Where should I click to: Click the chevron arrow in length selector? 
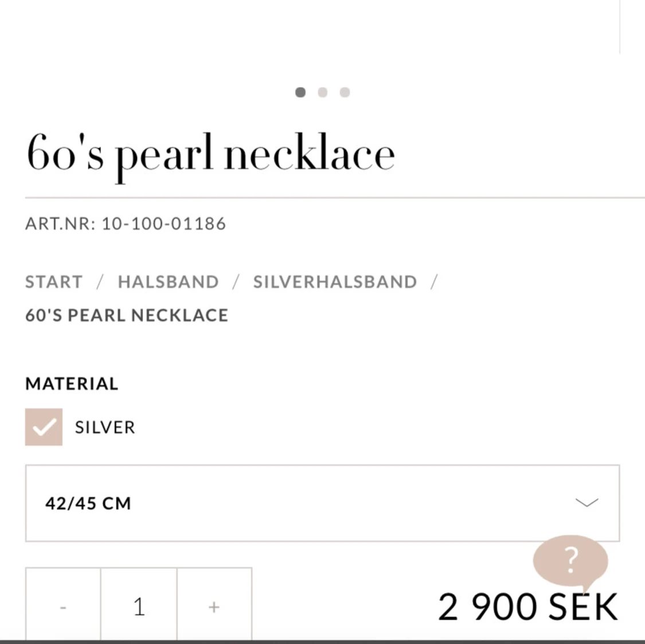(x=587, y=502)
